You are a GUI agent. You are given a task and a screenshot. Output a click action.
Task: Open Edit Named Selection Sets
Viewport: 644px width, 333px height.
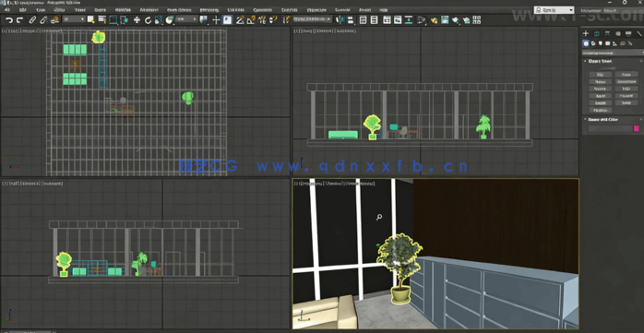coord(286,19)
